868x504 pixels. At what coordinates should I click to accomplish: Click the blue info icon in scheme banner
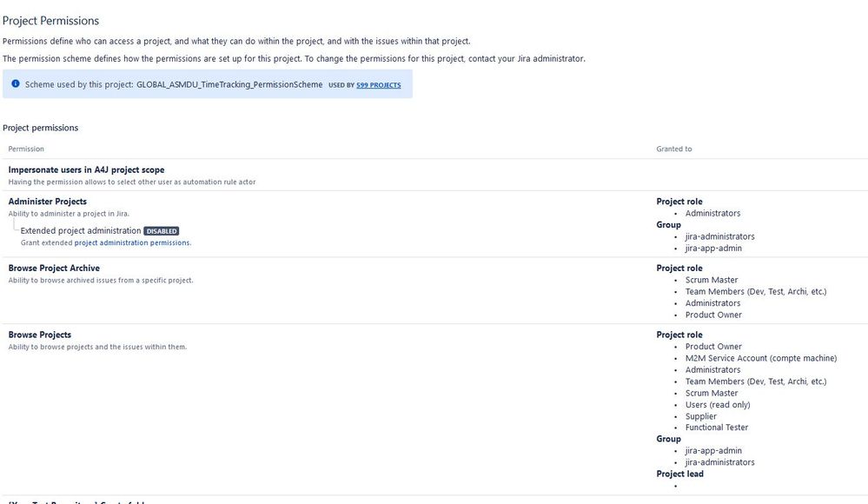[16, 83]
